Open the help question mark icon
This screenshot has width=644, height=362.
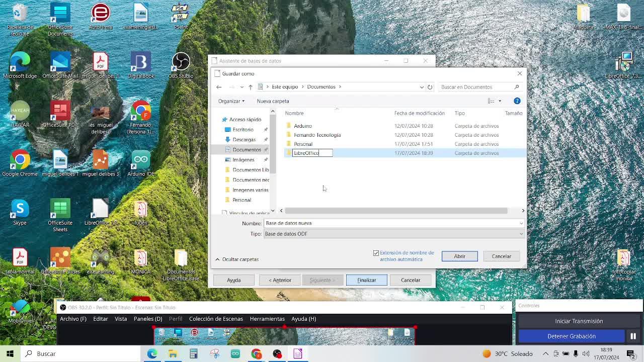pyautogui.click(x=517, y=101)
